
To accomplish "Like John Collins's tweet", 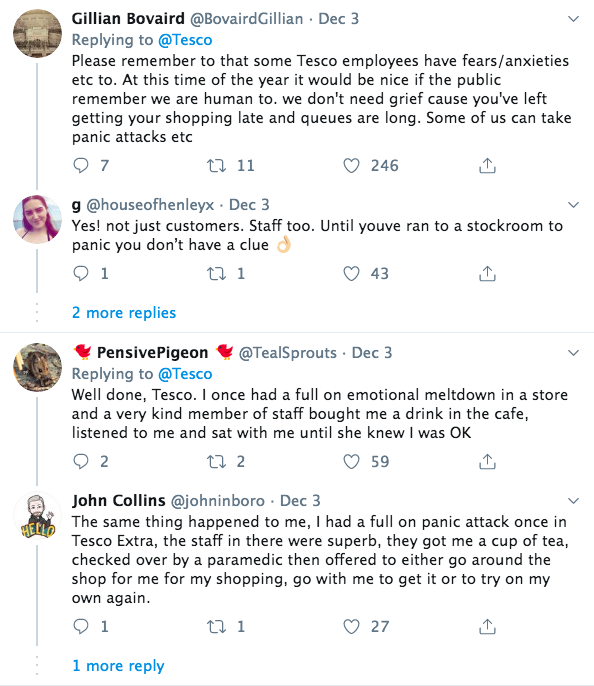I will [351, 626].
